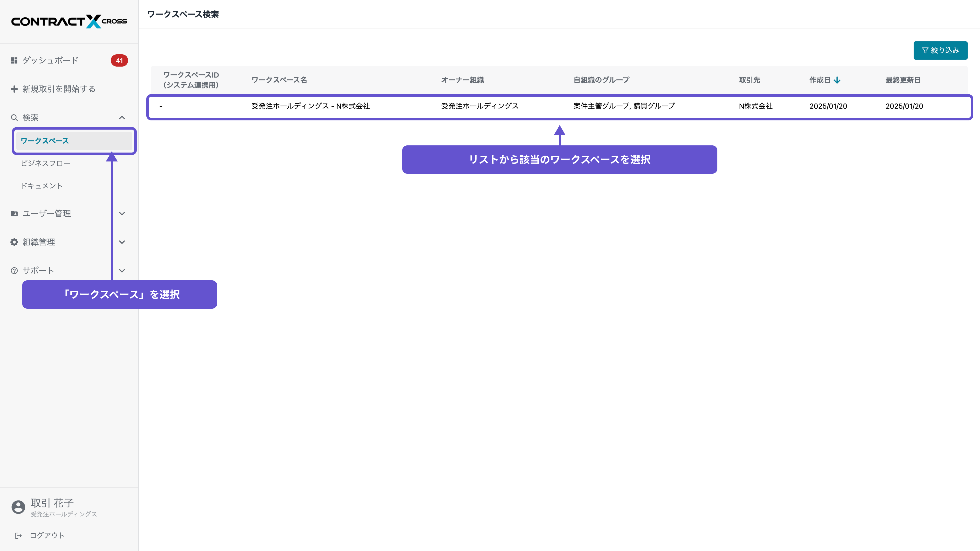
Task: Expand the 組織管理 section chevron
Action: coord(122,242)
